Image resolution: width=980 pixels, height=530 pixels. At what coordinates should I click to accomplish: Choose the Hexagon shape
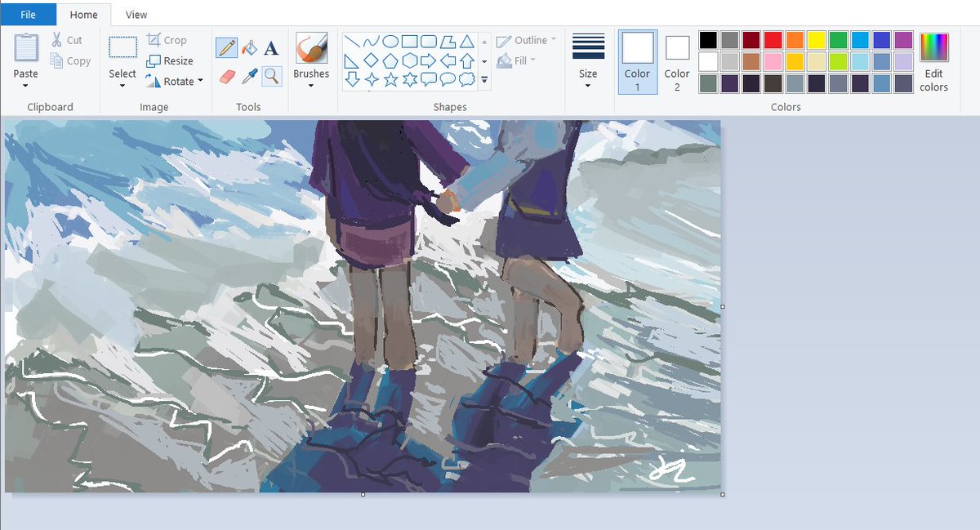point(410,60)
